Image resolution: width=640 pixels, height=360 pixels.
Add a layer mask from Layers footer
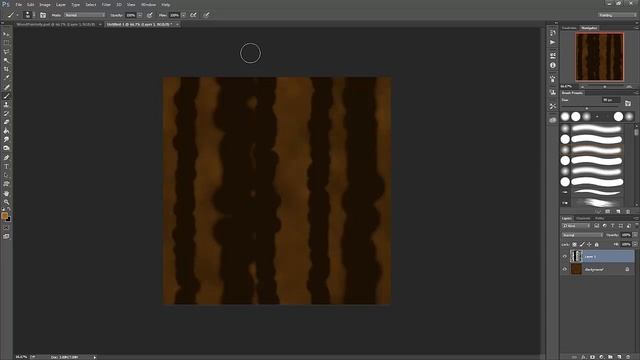coord(592,357)
